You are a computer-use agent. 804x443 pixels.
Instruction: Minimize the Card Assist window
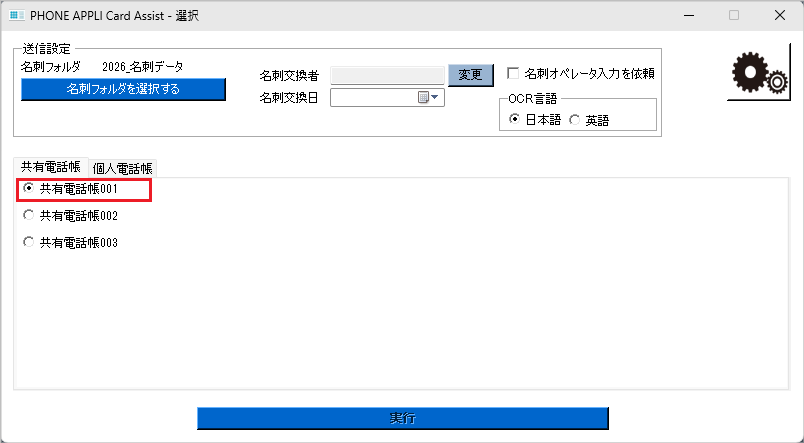click(689, 15)
